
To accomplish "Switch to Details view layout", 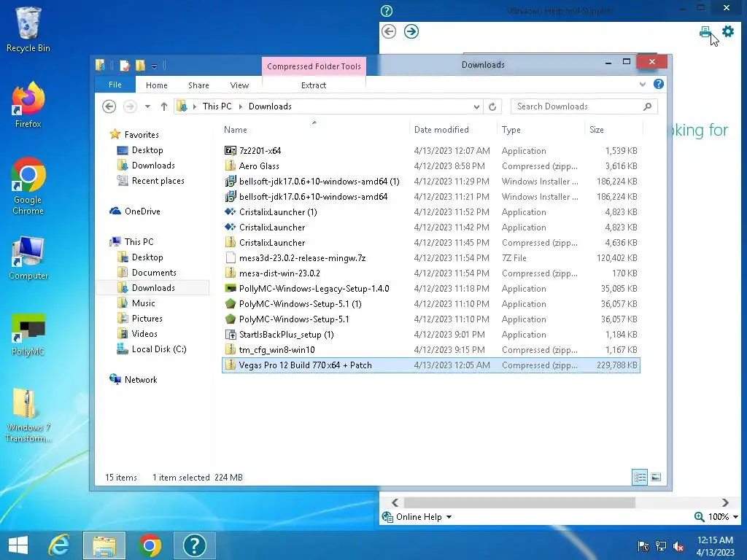I will 640,477.
